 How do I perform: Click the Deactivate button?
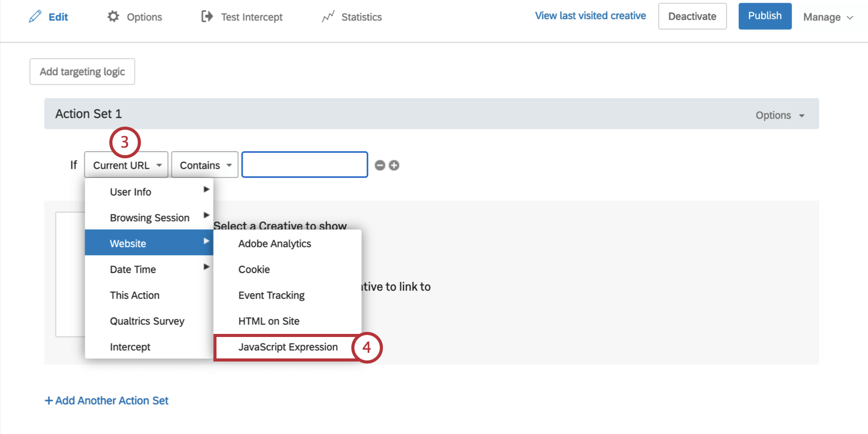[692, 16]
